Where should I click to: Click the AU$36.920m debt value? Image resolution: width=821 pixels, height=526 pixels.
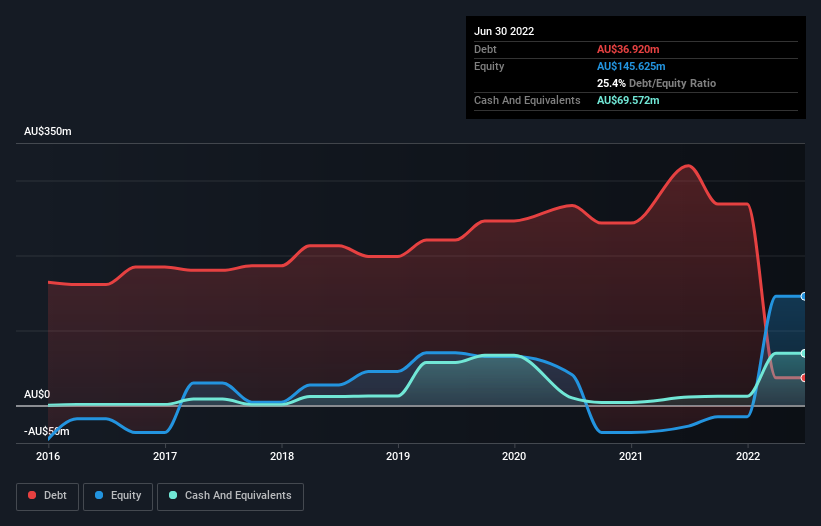tap(628, 49)
